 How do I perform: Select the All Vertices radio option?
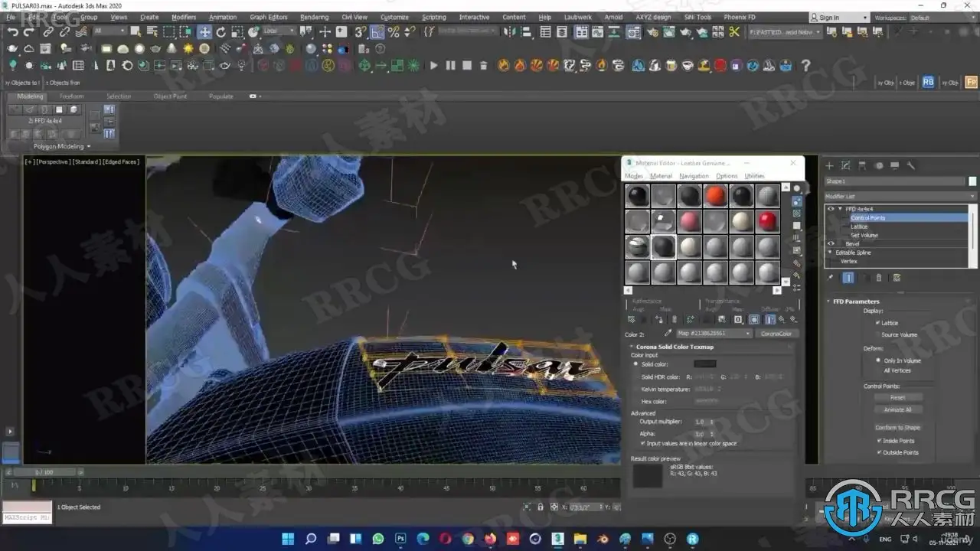click(877, 370)
